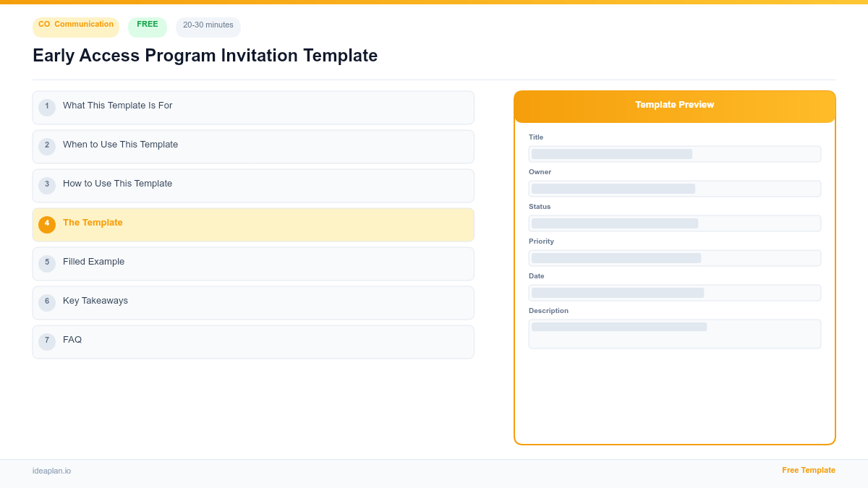Click the 'Template Preview' header

pyautogui.click(x=675, y=106)
